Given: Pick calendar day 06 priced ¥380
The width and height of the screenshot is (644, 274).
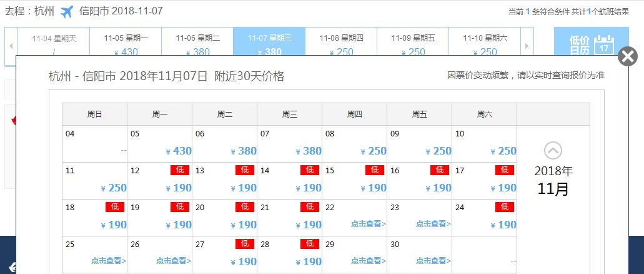Looking at the screenshot, I should (225, 144).
